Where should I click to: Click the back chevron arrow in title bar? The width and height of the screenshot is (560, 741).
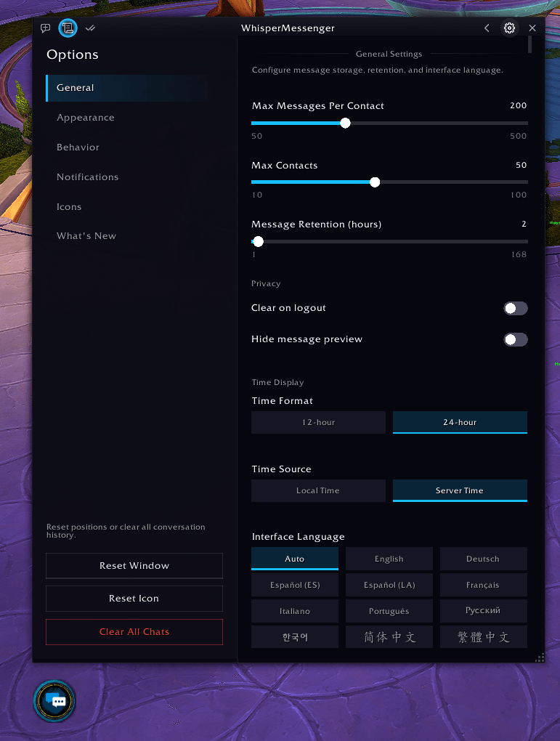click(x=487, y=28)
